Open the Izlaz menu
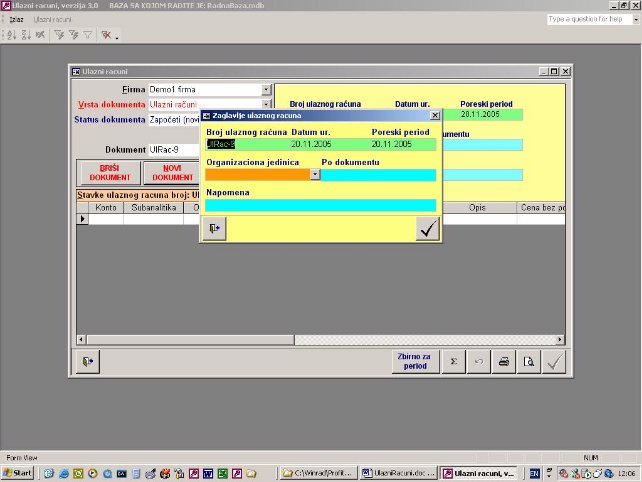642x482 pixels. coord(16,20)
